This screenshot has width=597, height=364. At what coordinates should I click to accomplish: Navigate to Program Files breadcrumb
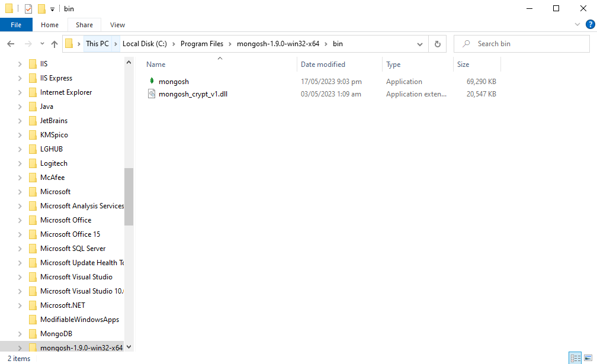(202, 44)
